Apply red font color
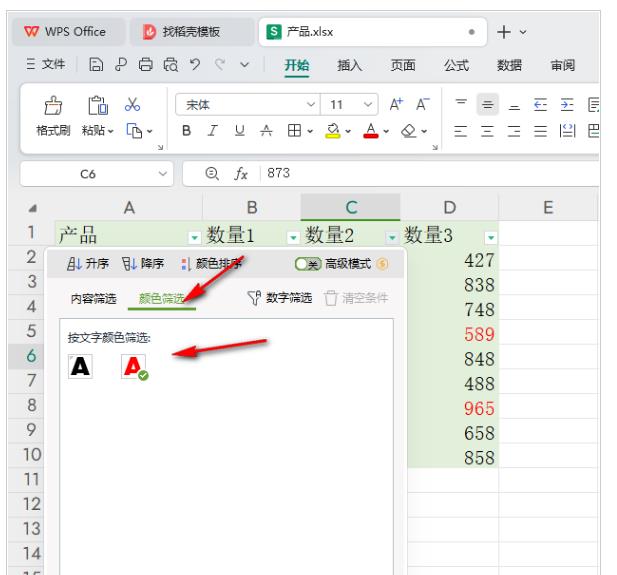 371,131
